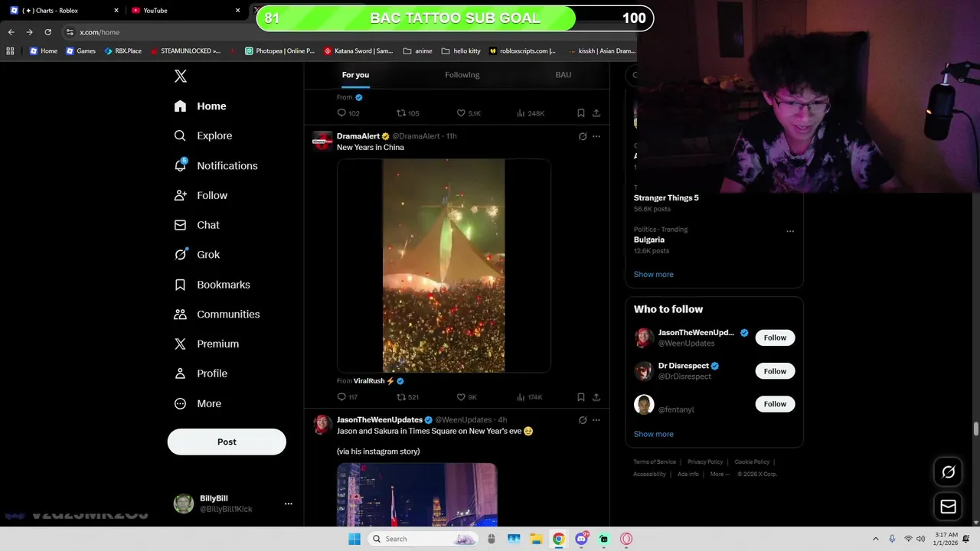Switch to the Charts - Roblox browser tab
The width and height of the screenshot is (980, 551).
click(65, 10)
